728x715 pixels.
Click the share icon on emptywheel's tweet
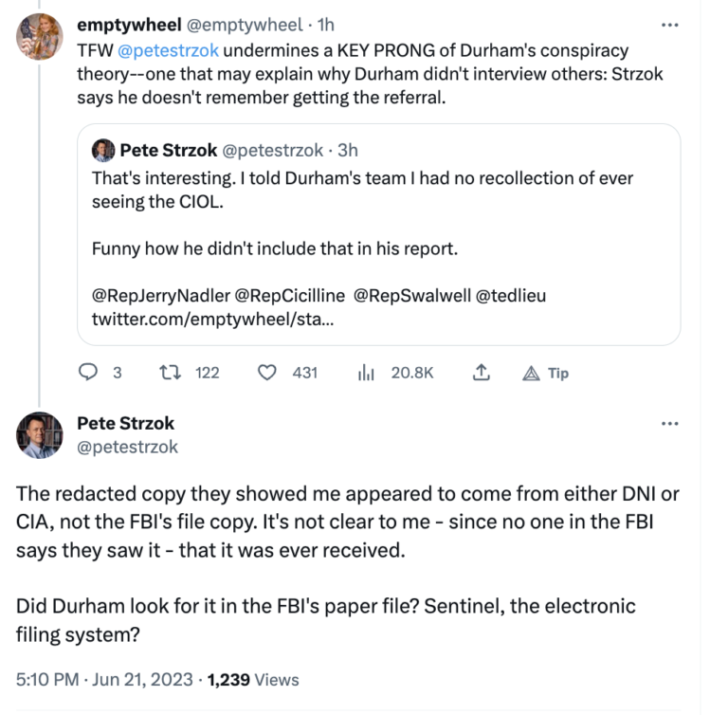pyautogui.click(x=481, y=373)
